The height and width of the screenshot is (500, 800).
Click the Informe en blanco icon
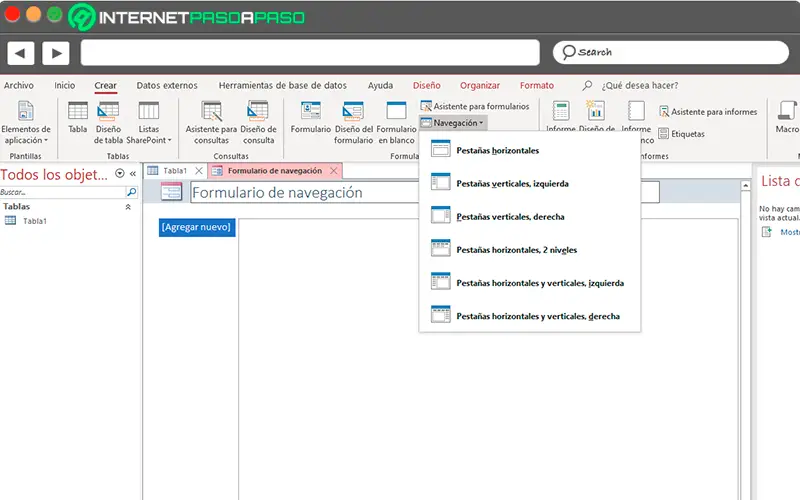click(x=636, y=111)
